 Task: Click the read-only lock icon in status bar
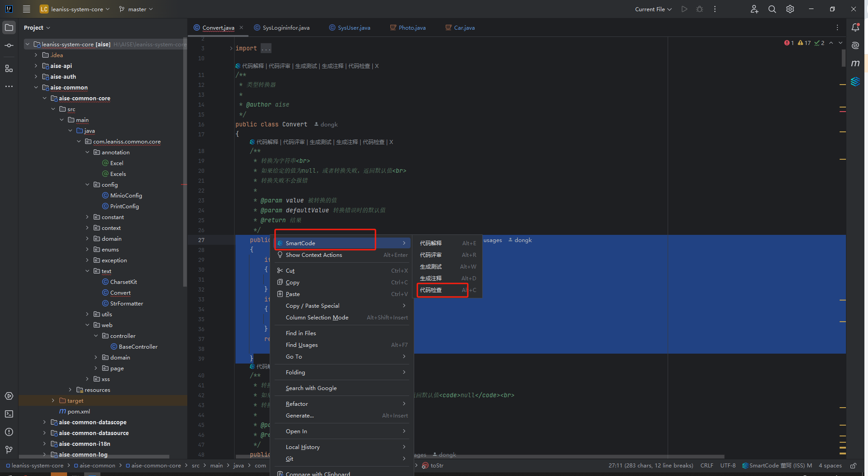853,466
